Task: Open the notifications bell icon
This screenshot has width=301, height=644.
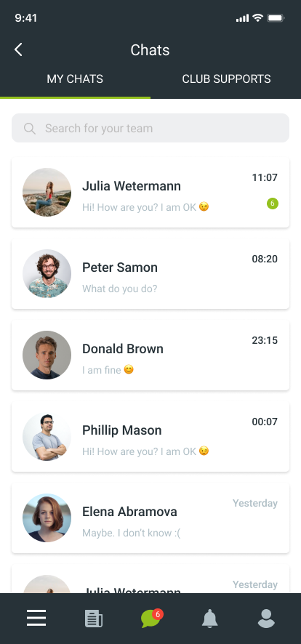Action: [210, 618]
